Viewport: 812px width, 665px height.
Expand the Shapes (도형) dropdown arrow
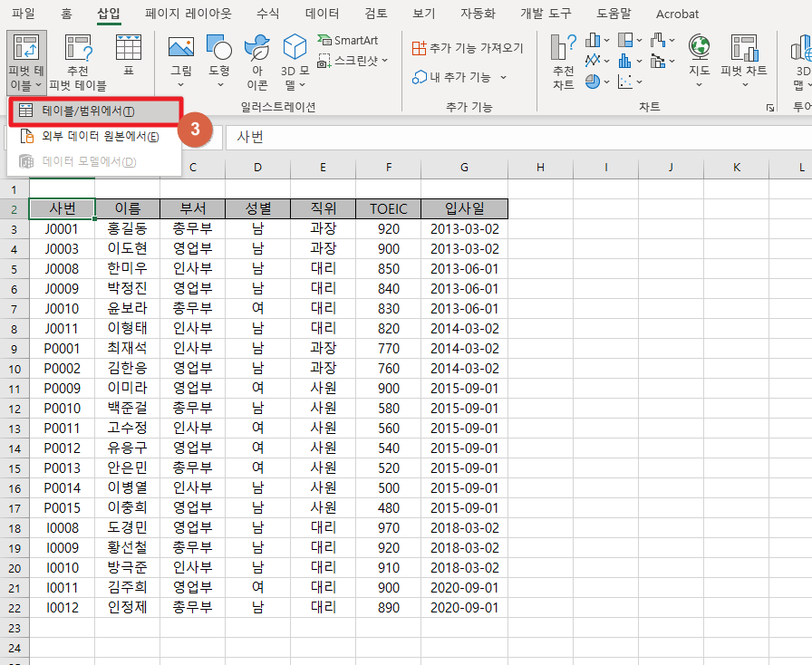point(220,85)
